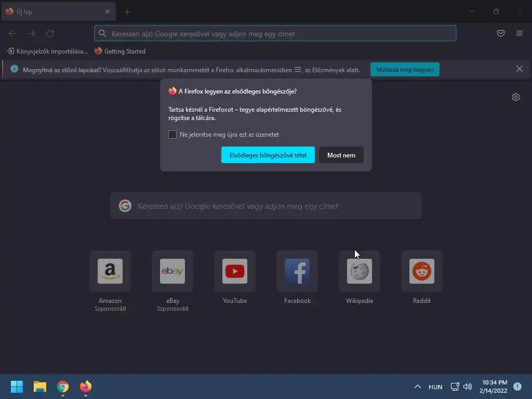
Task: Open the Facebook shortcut tile
Action: point(297,271)
